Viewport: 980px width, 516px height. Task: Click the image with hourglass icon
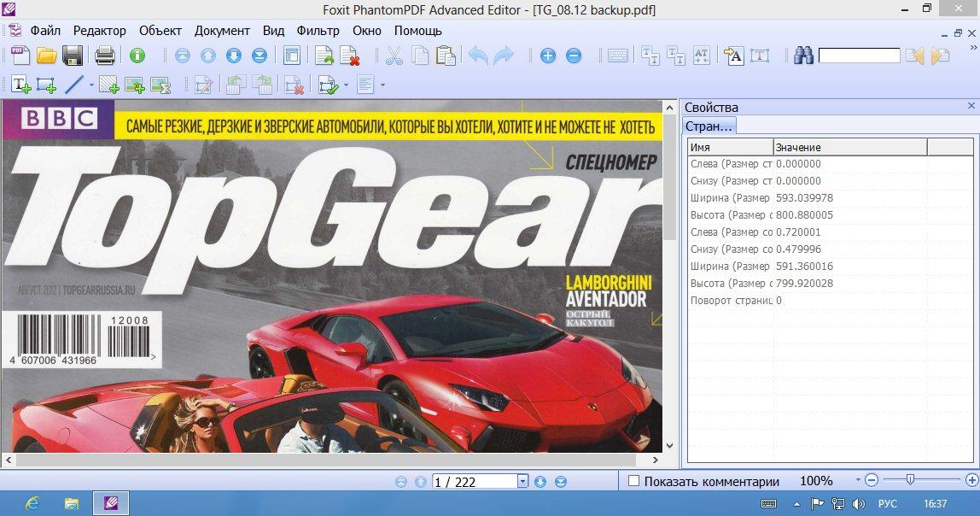[x=160, y=85]
